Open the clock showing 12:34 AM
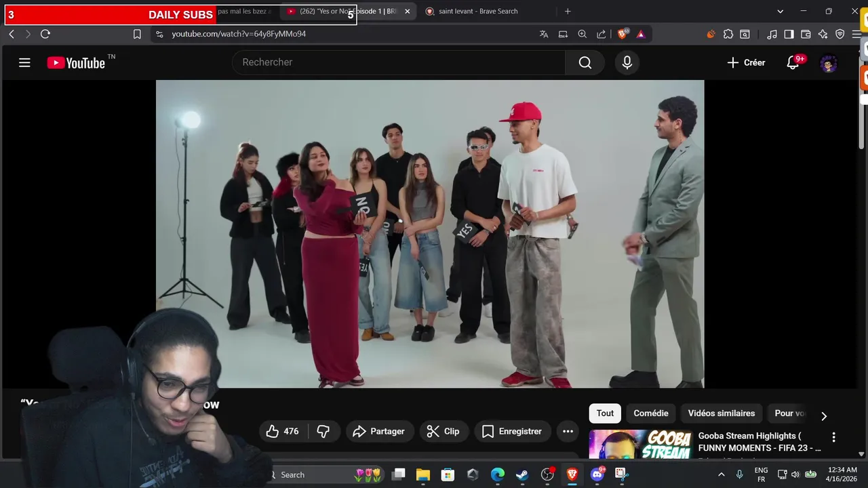This screenshot has width=868, height=488. 843,474
